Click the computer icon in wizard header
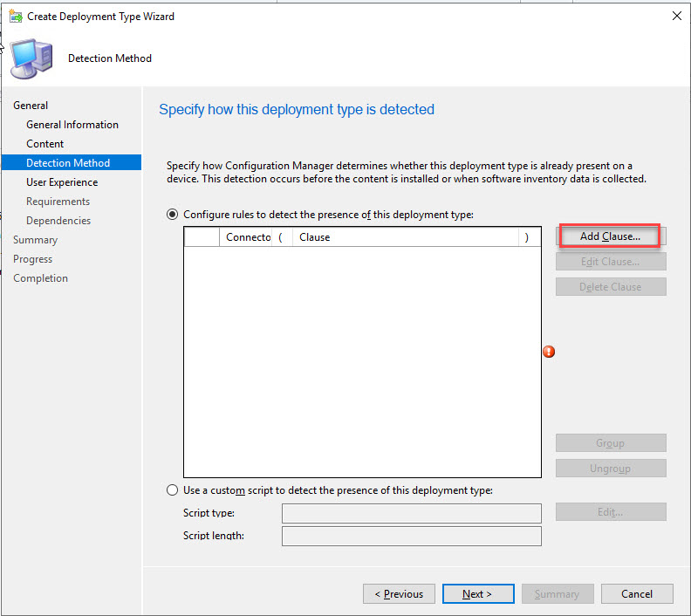Image resolution: width=691 pixels, height=616 pixels. pos(32,58)
